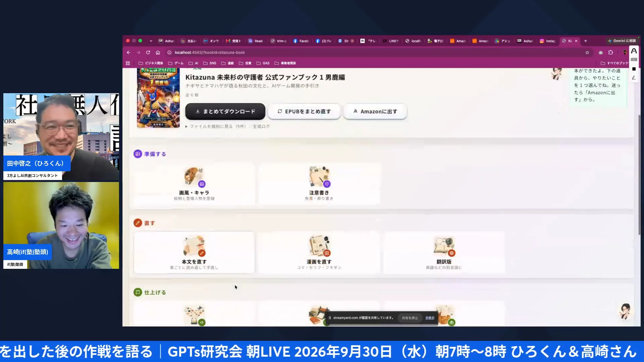Go back to the previous browser page
The image size is (644, 362).
[x=128, y=53]
